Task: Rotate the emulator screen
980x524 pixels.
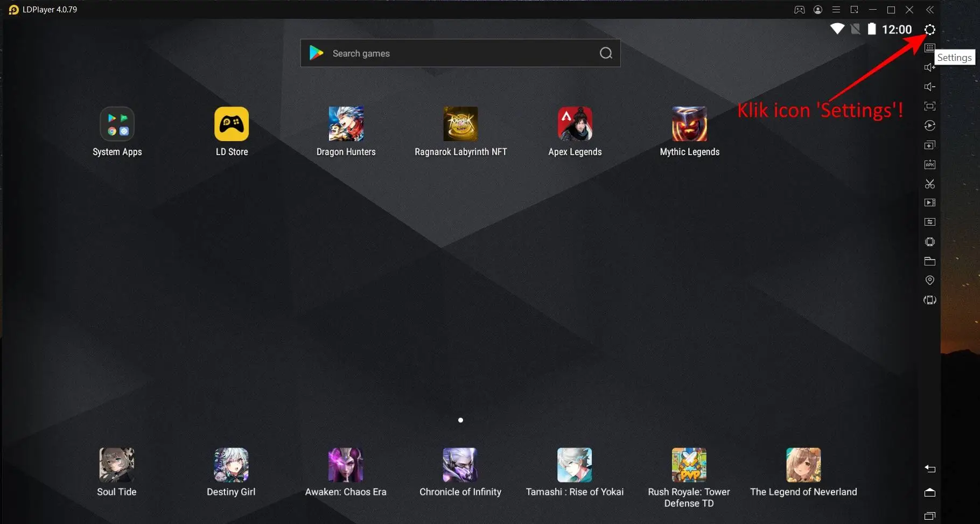Action: 930,300
